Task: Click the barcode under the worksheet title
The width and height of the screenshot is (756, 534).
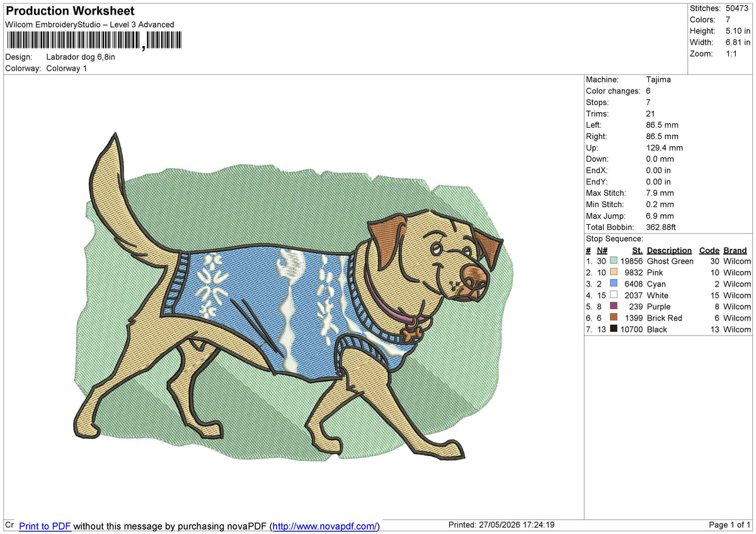Action: click(94, 41)
